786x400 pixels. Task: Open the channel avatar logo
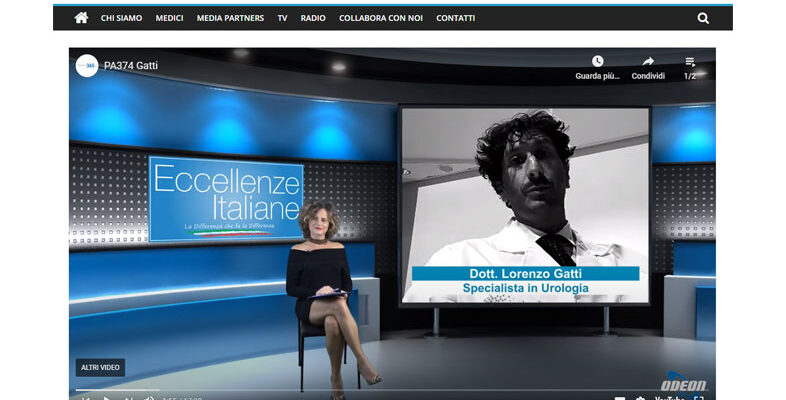pyautogui.click(x=87, y=66)
